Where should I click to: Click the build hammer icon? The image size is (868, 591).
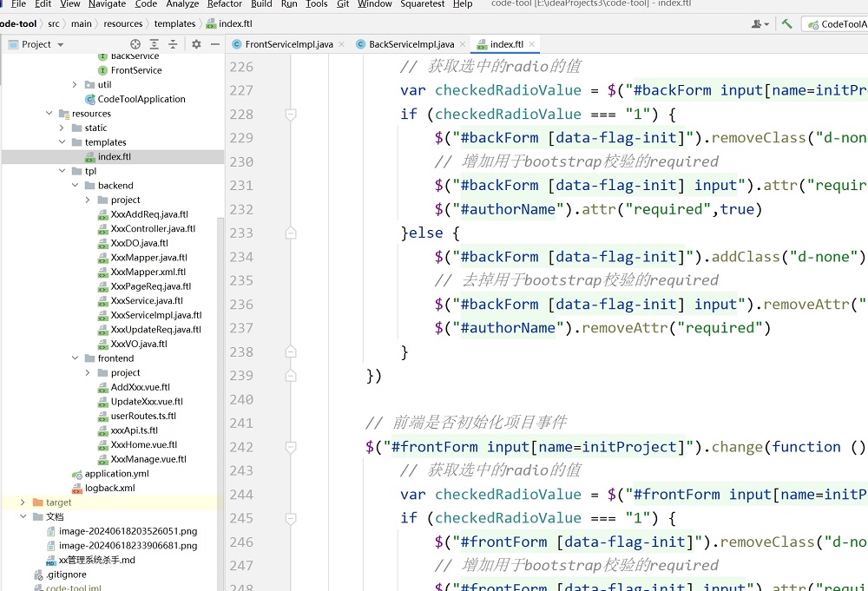786,23
